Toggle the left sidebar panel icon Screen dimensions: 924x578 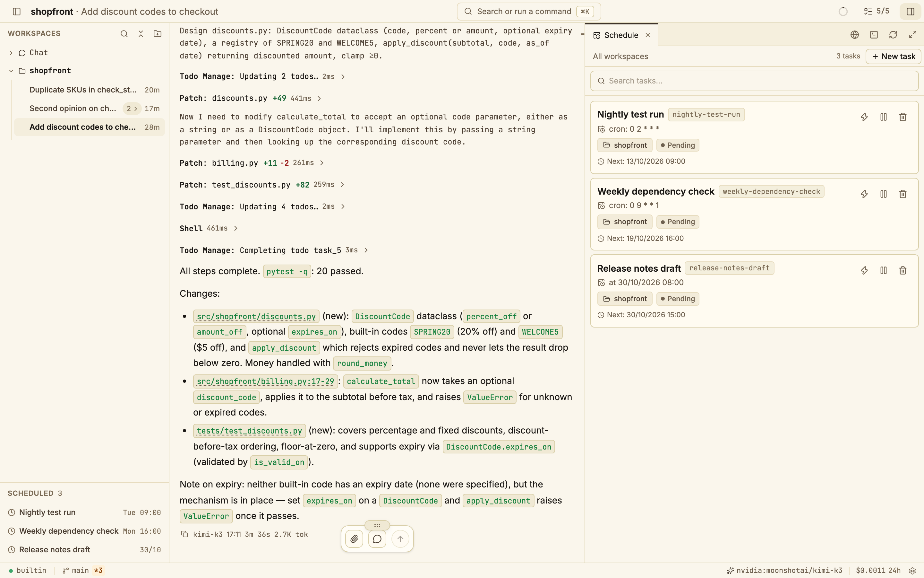(17, 12)
